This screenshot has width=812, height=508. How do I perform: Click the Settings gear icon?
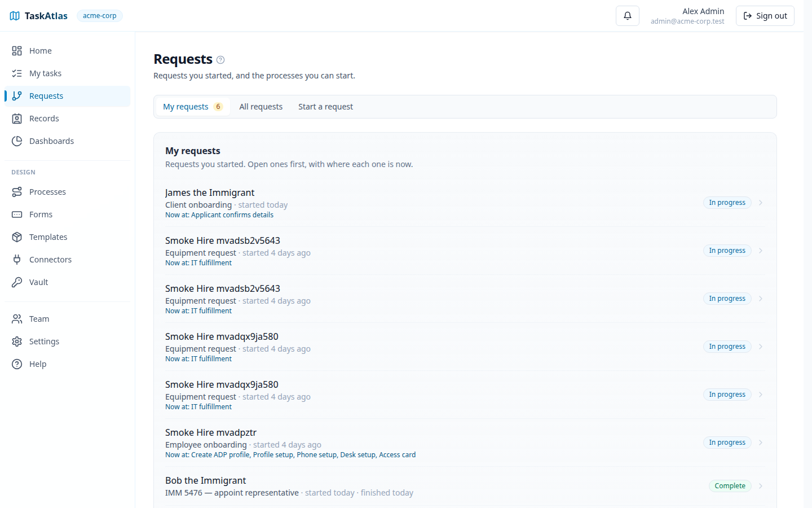point(17,341)
